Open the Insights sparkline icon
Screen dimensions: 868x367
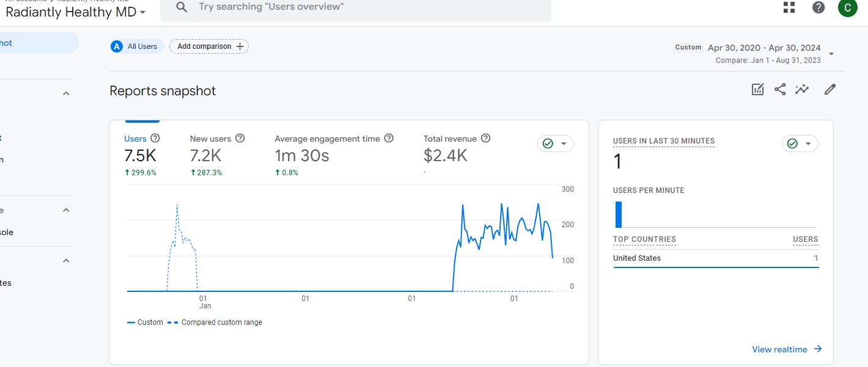tap(802, 90)
